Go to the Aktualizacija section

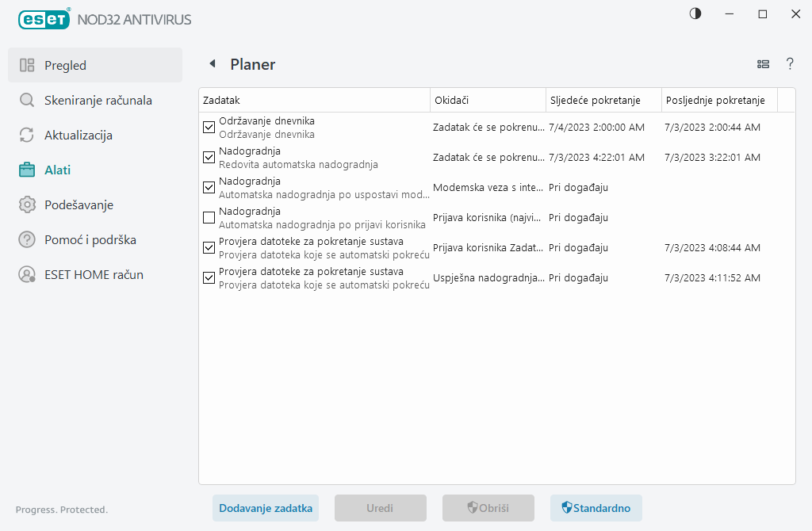click(x=78, y=136)
